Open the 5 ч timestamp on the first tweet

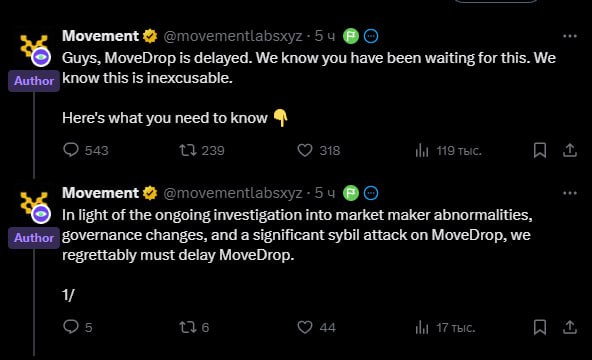click(325, 36)
